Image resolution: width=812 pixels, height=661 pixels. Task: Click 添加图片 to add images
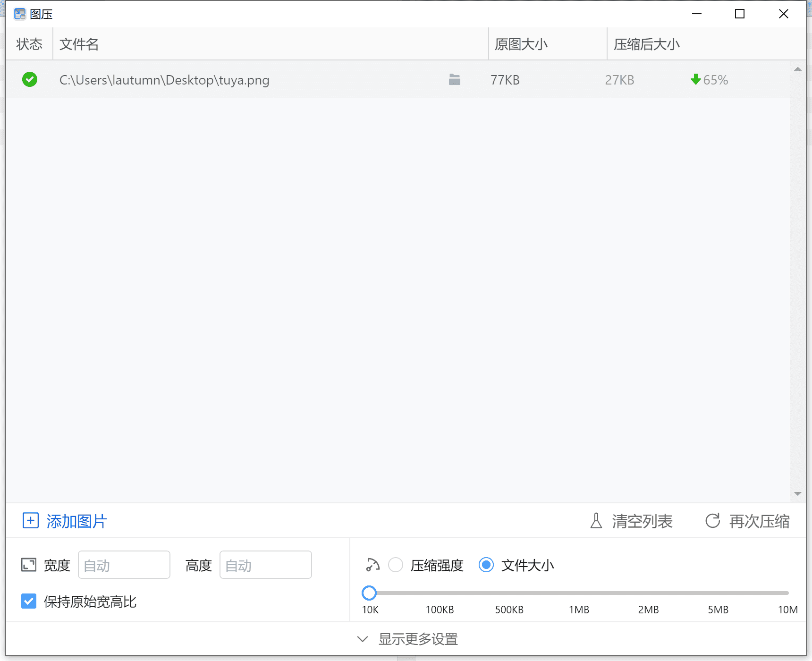(x=76, y=521)
